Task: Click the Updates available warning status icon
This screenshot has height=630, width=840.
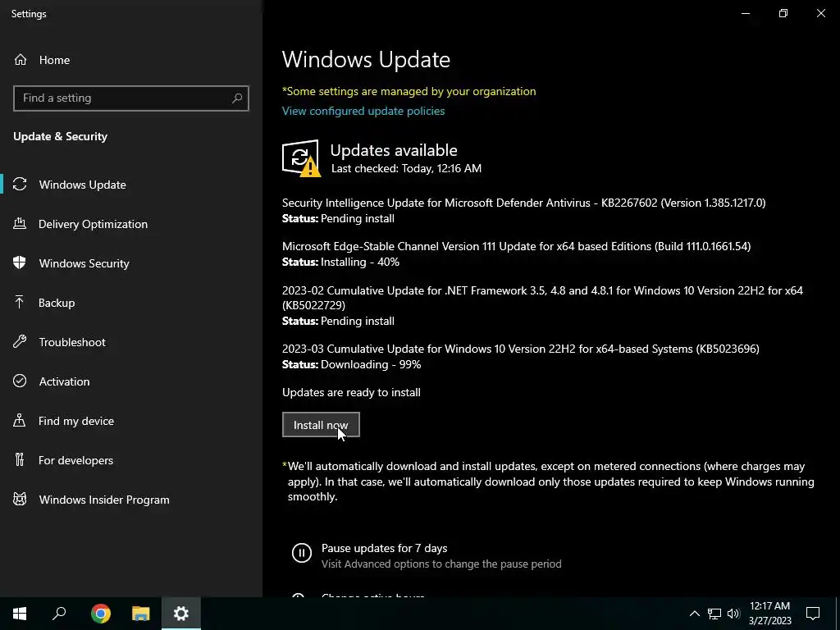Action: click(302, 158)
